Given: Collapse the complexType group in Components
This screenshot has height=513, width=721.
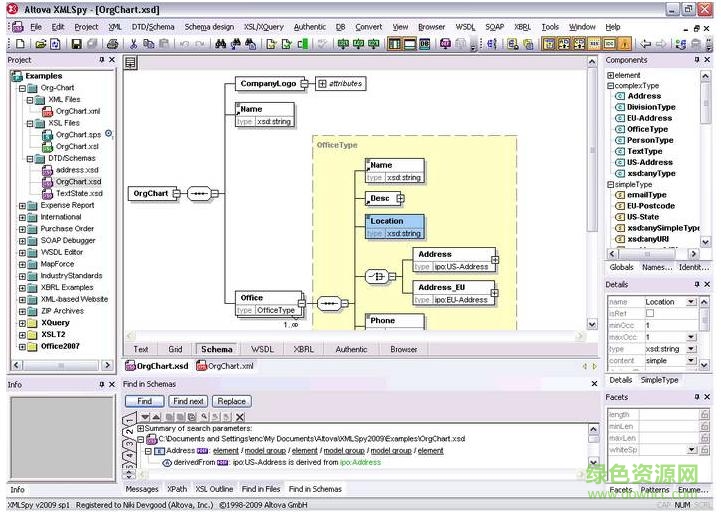Looking at the screenshot, I should tap(610, 86).
